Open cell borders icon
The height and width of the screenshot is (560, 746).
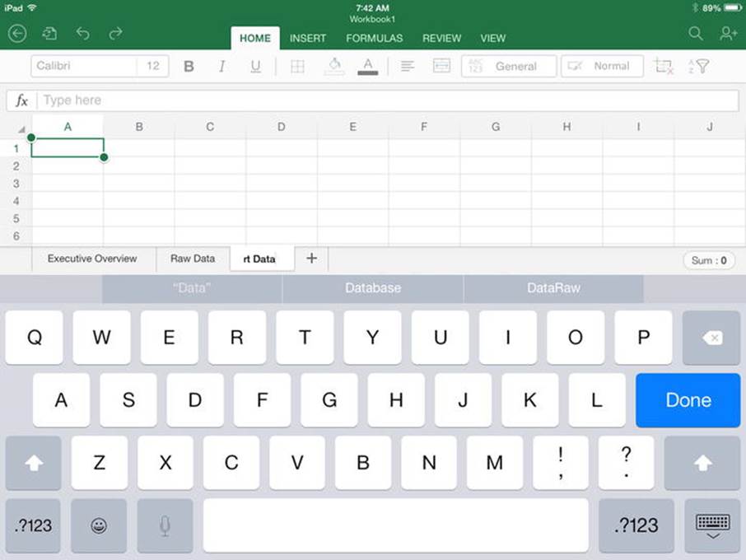tap(297, 66)
